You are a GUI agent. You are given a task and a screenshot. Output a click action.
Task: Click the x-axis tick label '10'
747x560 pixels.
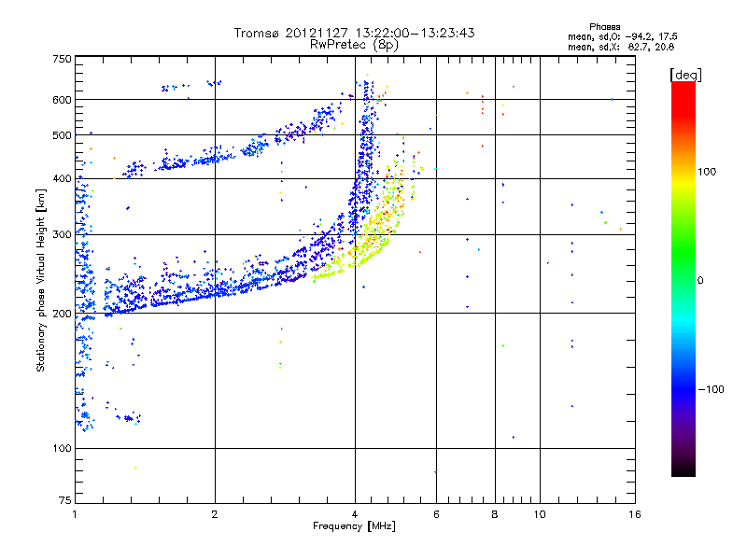[x=540, y=514]
